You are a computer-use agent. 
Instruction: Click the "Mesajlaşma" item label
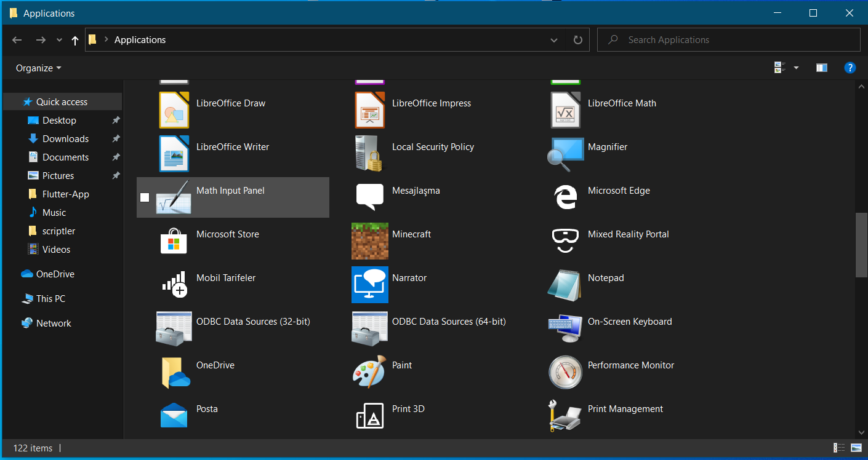pyautogui.click(x=416, y=191)
